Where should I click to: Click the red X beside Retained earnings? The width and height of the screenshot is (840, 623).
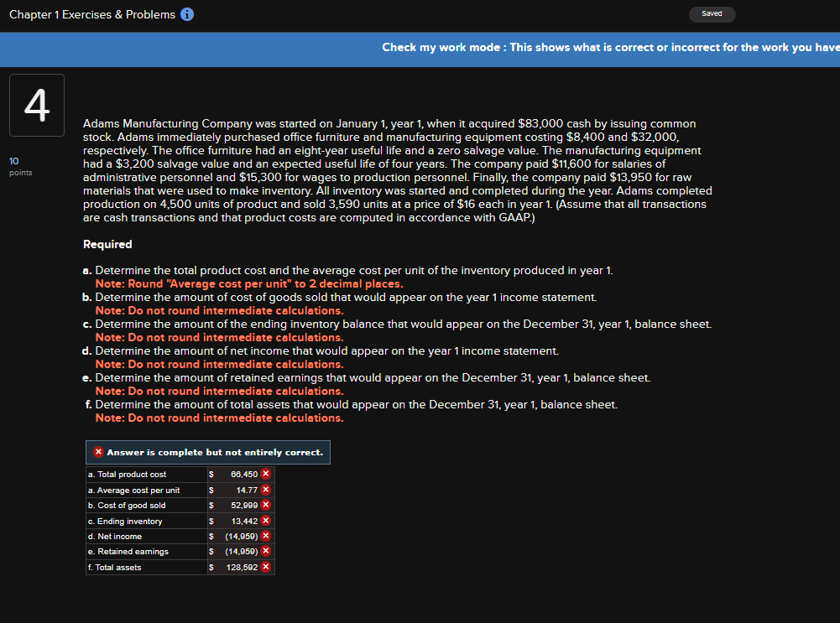(266, 551)
